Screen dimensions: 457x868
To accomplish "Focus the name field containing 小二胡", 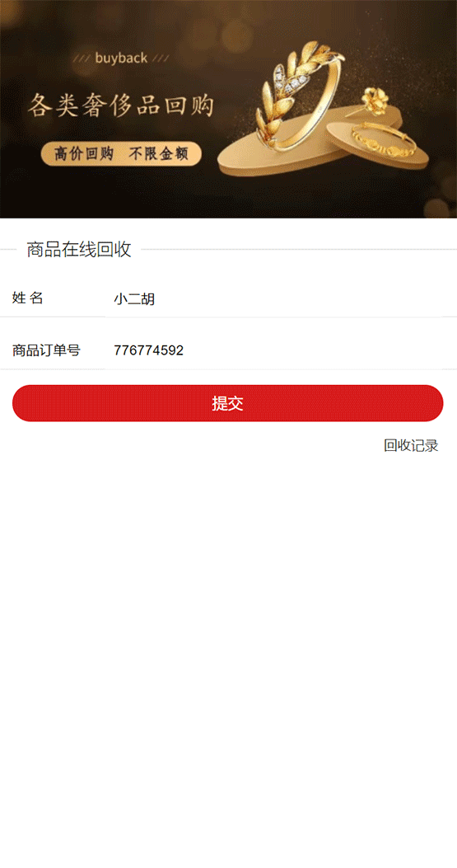I will click(x=274, y=299).
